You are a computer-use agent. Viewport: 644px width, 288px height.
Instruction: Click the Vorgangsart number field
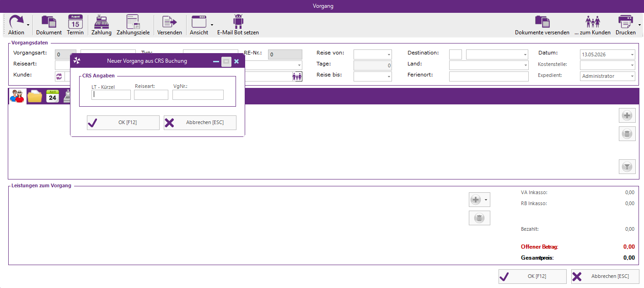(x=65, y=54)
